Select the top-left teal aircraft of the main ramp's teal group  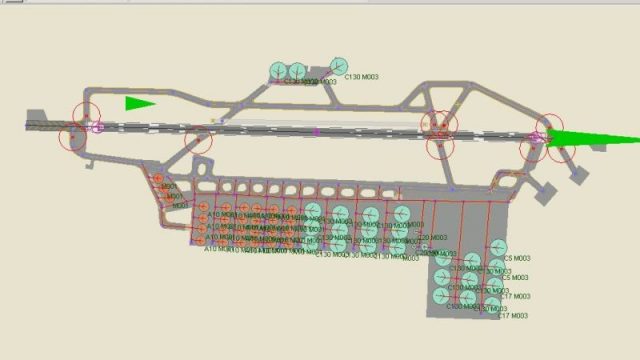tap(313, 211)
